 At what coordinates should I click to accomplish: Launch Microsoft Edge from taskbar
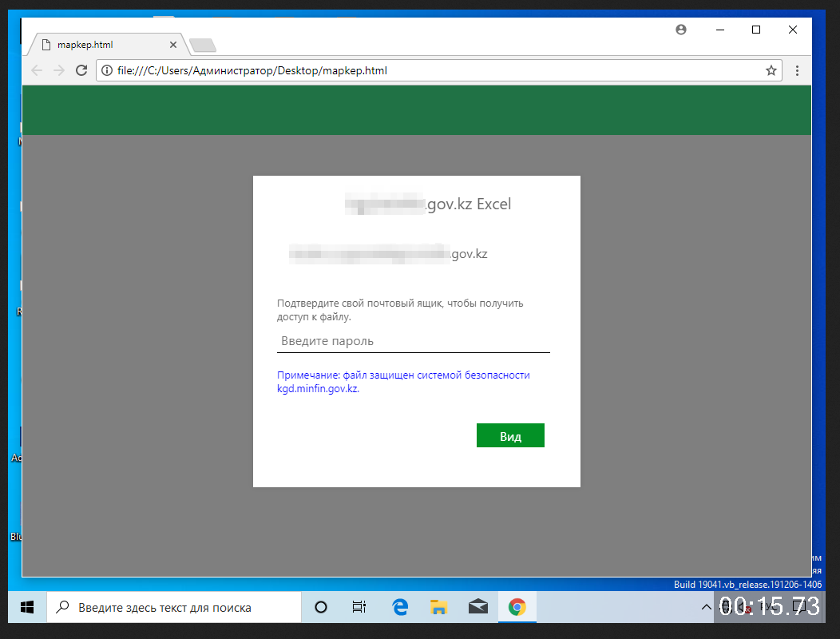[400, 607]
